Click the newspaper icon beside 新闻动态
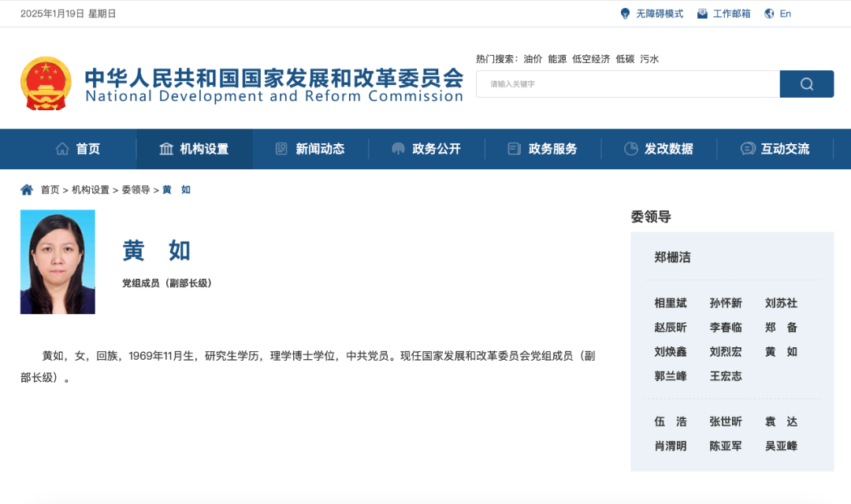The width and height of the screenshot is (851, 504). pos(281,149)
